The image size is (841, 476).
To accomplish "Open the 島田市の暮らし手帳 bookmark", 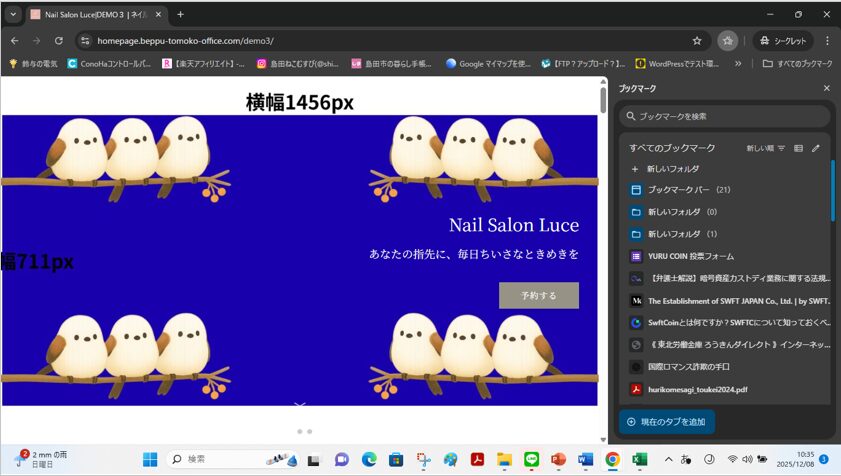I will [392, 63].
